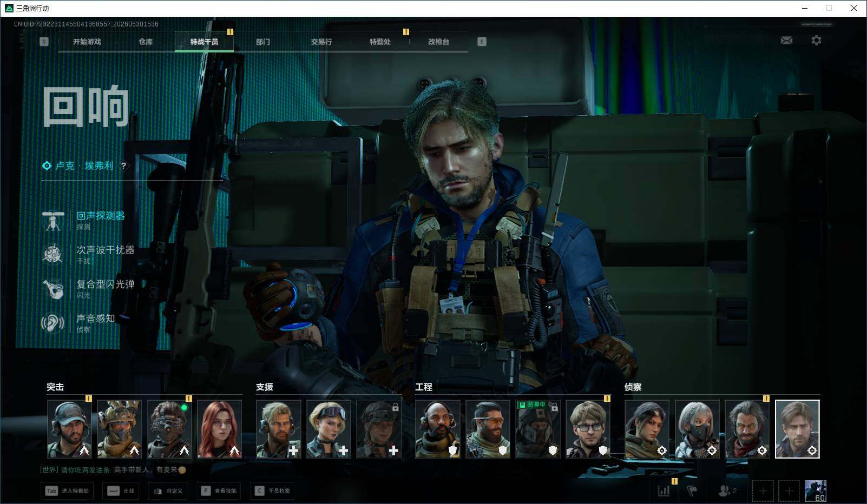The height and width of the screenshot is (504, 867).
Task: Select assault operator wearing night-vision goggles
Action: [169, 429]
